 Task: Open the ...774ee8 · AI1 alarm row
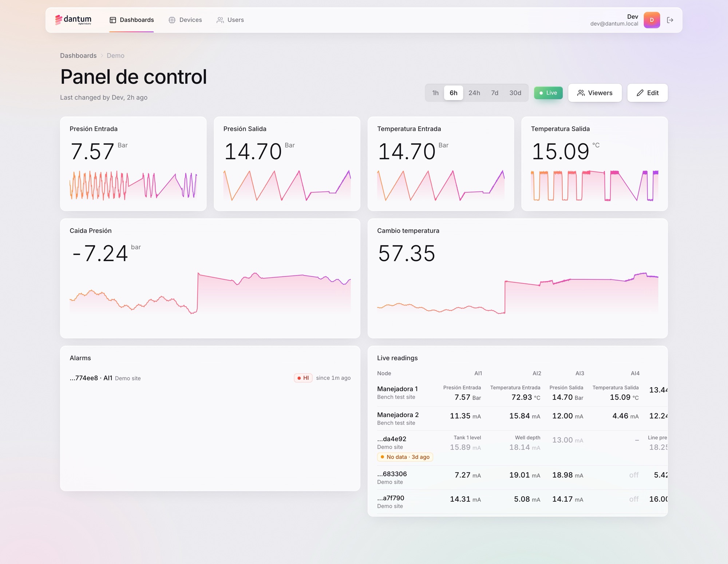[210, 378]
